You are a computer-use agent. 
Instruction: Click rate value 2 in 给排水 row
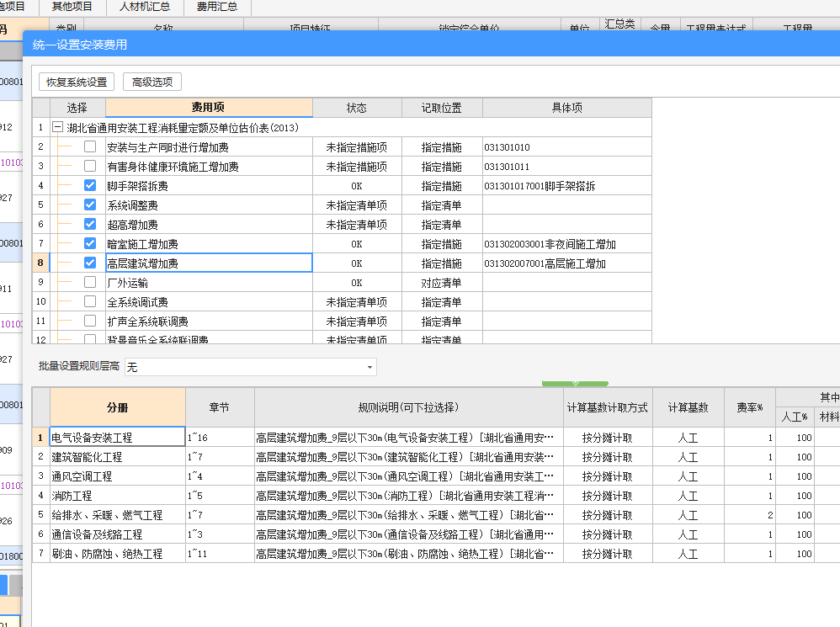(749, 514)
